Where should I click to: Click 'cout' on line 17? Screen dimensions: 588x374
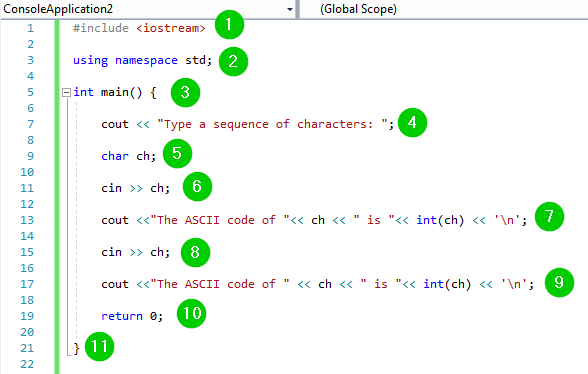115,284
